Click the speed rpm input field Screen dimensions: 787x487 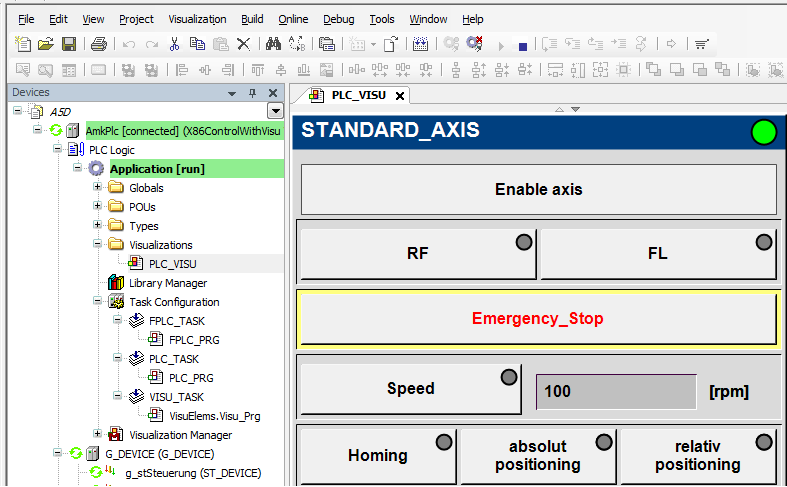coord(616,391)
